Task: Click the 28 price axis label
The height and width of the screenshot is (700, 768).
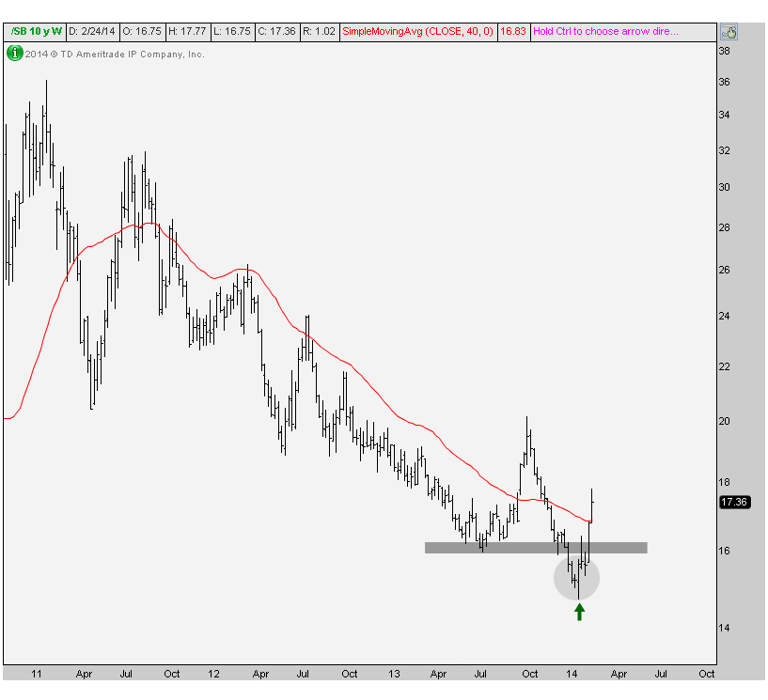Action: (x=724, y=227)
